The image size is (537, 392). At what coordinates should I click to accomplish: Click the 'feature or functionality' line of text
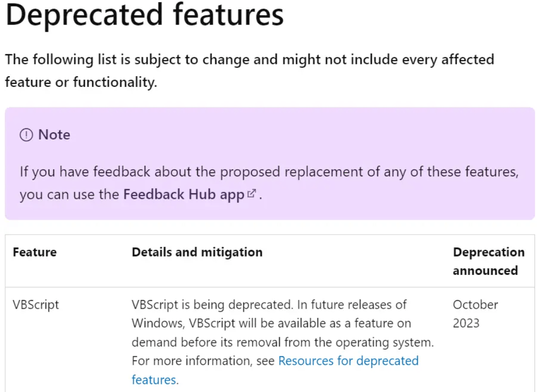pos(81,82)
